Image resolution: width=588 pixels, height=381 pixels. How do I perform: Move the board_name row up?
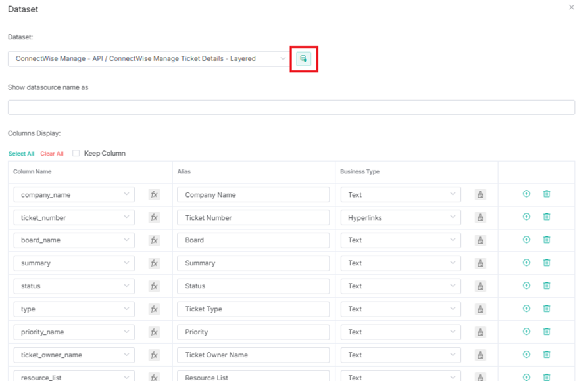coord(526,240)
